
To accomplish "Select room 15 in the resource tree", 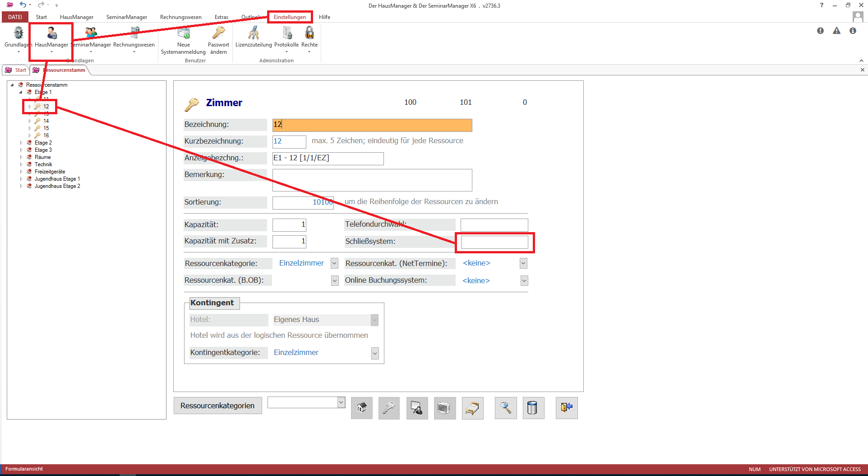I will [x=46, y=128].
